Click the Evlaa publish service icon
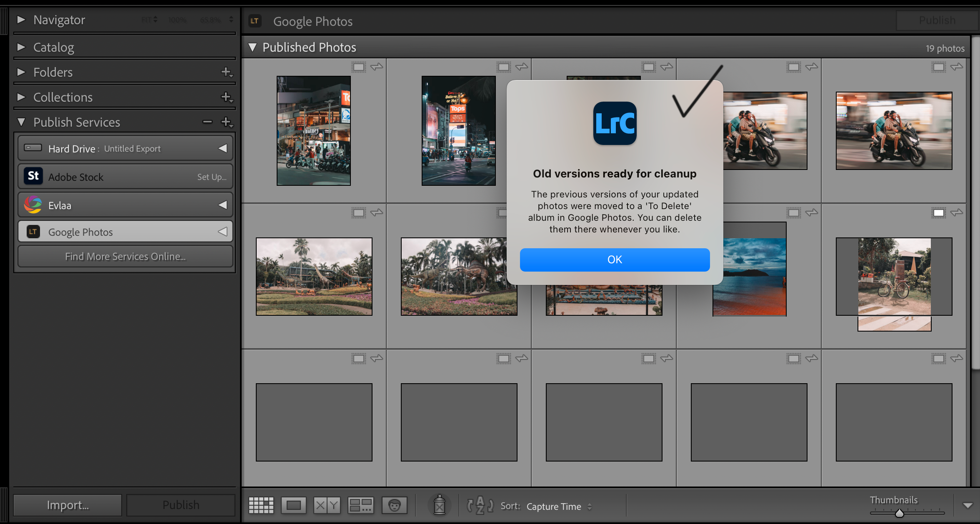Screen dimensions: 980x524 coord(32,205)
